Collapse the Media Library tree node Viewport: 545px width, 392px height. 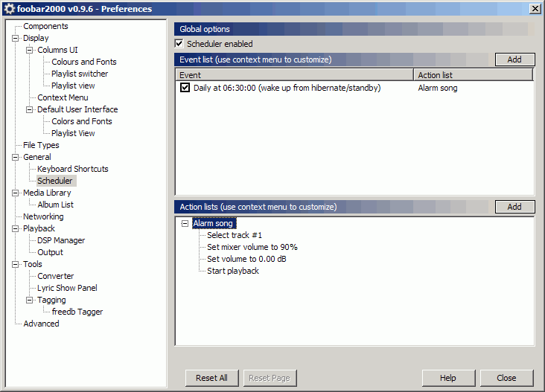coord(16,193)
